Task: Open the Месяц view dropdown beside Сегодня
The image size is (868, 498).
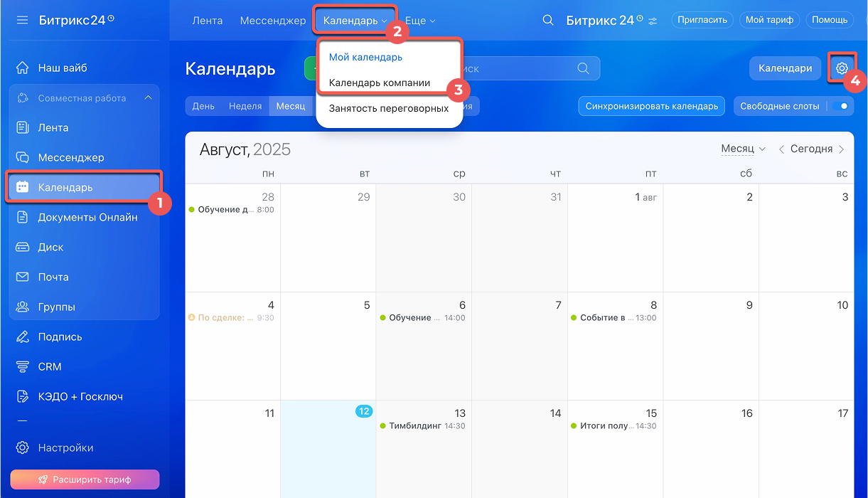Action: (743, 149)
